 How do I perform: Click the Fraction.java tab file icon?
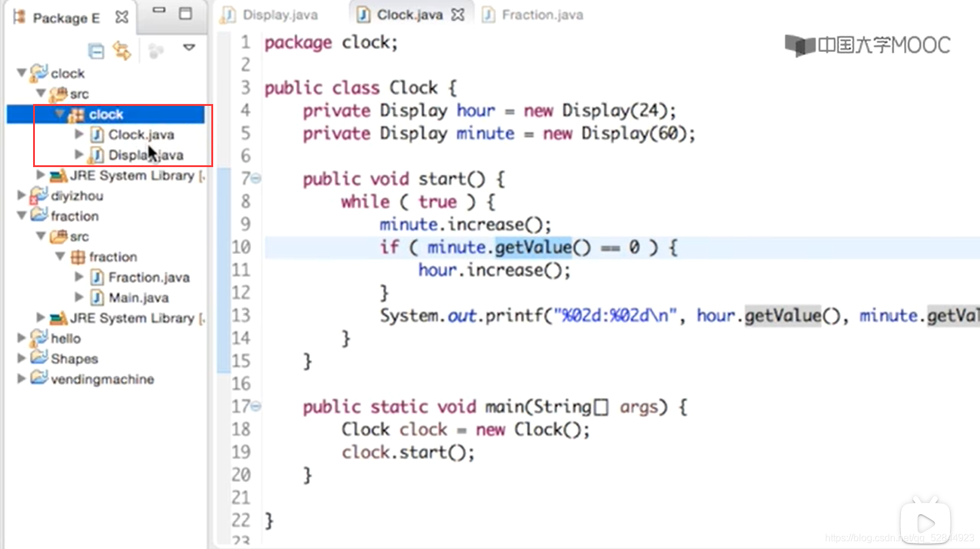489,15
